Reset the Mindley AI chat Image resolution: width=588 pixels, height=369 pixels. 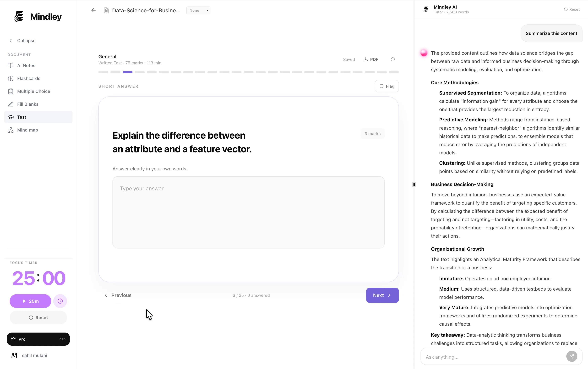pyautogui.click(x=572, y=9)
